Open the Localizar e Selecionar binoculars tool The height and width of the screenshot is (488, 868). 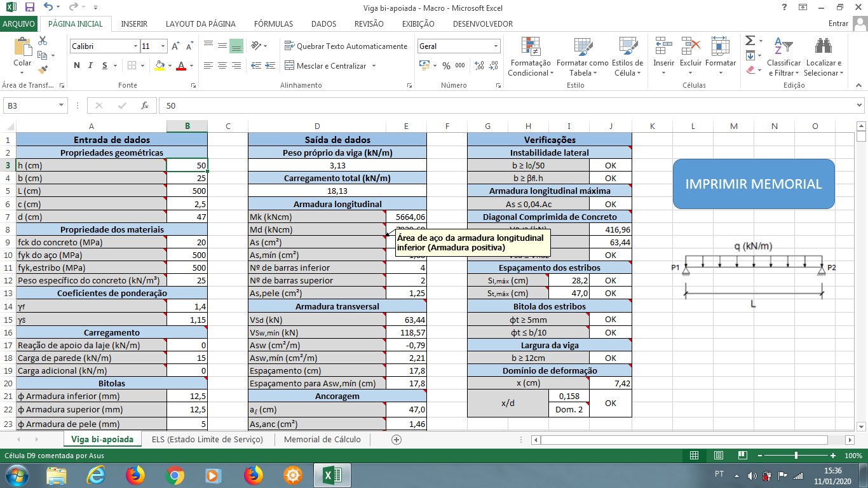click(x=824, y=56)
